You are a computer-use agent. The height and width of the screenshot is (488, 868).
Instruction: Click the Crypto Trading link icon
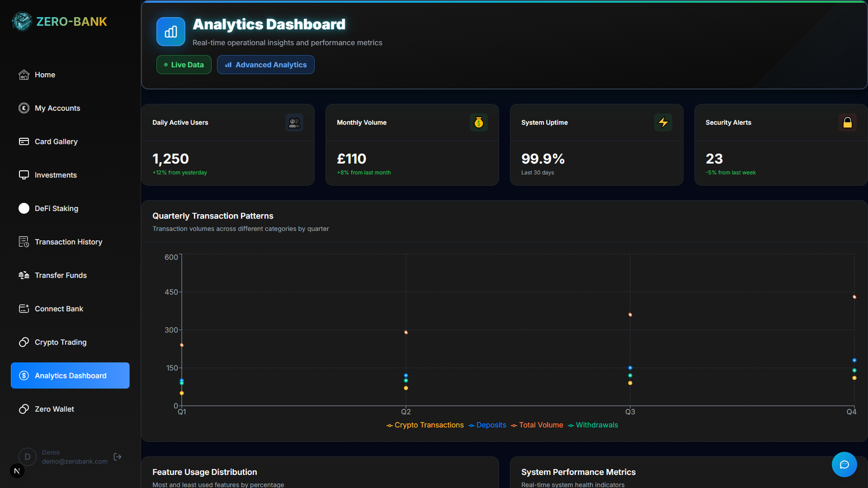pyautogui.click(x=24, y=342)
